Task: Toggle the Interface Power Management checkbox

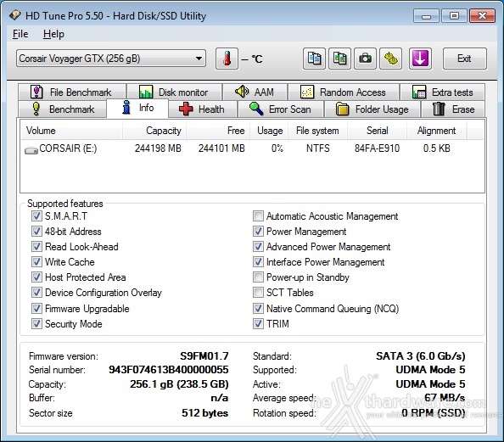Action: pos(258,261)
